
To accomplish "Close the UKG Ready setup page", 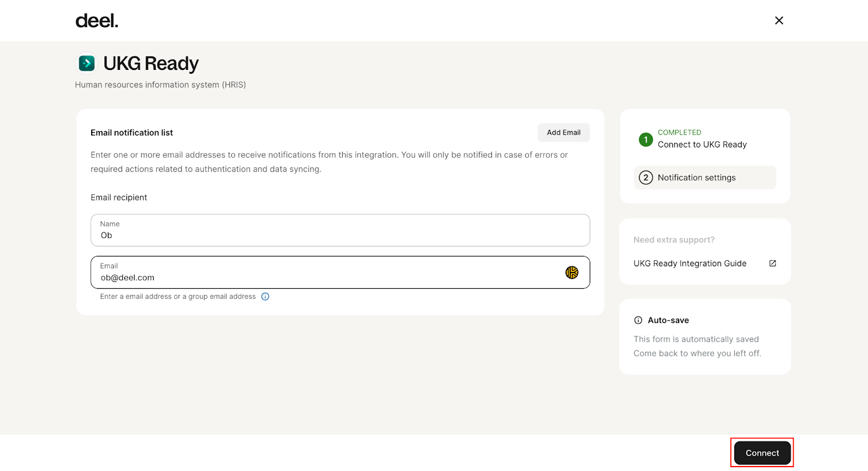I will click(x=779, y=21).
